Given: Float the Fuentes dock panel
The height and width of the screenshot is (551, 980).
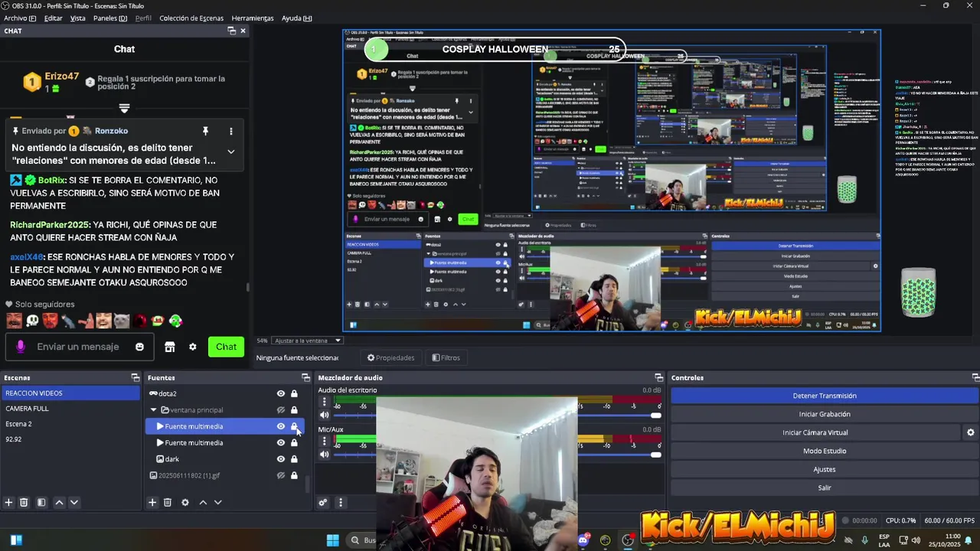Looking at the screenshot, I should pyautogui.click(x=305, y=377).
